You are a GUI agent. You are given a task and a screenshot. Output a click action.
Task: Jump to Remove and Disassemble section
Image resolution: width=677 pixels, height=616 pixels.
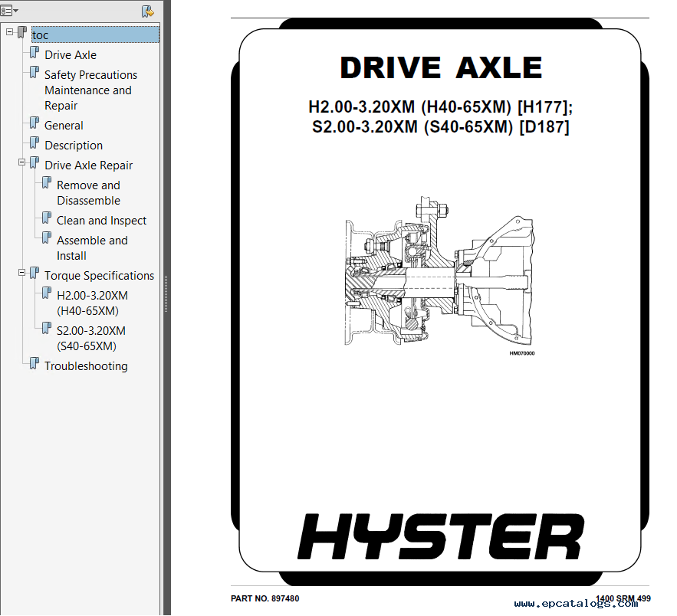pyautogui.click(x=88, y=193)
